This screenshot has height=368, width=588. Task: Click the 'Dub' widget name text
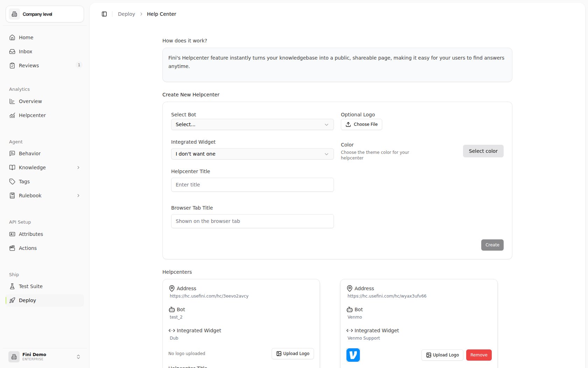[x=174, y=338]
